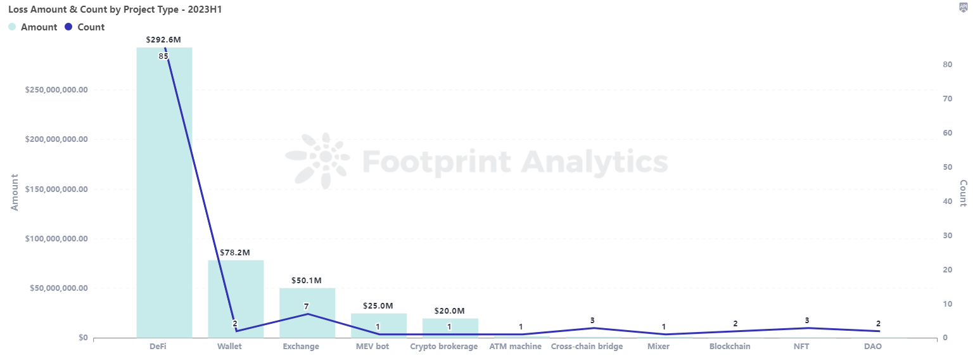Click the Blockchain count data point
980x358 pixels.
pos(735,331)
